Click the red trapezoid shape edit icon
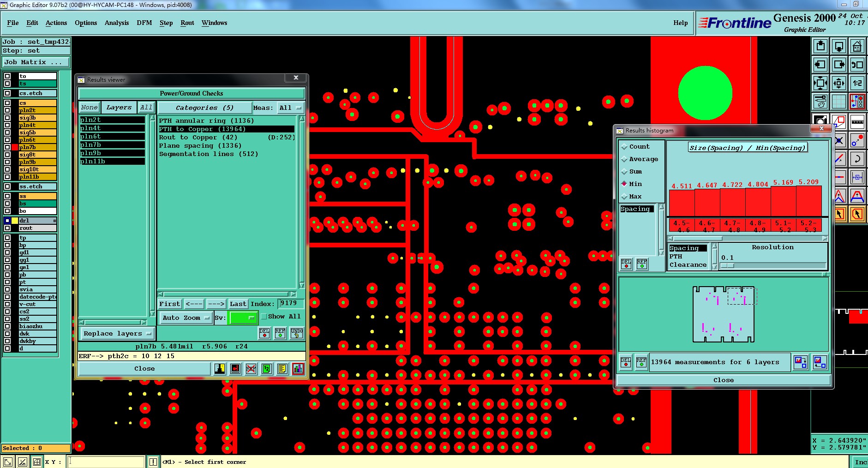Viewport: 868px width, 468px height. pos(857,196)
